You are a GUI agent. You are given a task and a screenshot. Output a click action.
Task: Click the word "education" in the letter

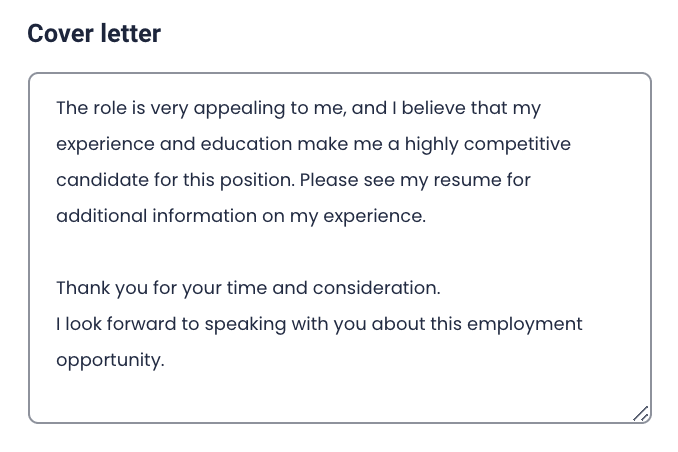coord(246,144)
